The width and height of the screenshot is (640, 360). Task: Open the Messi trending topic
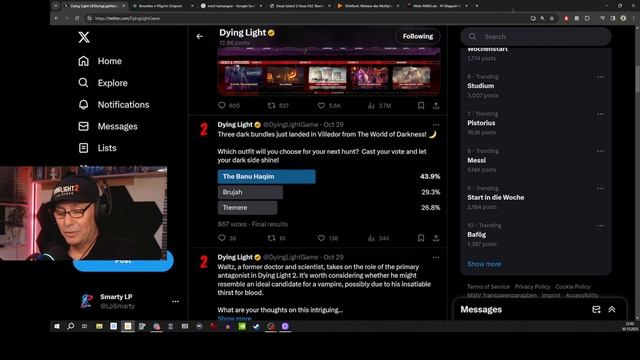(x=476, y=160)
